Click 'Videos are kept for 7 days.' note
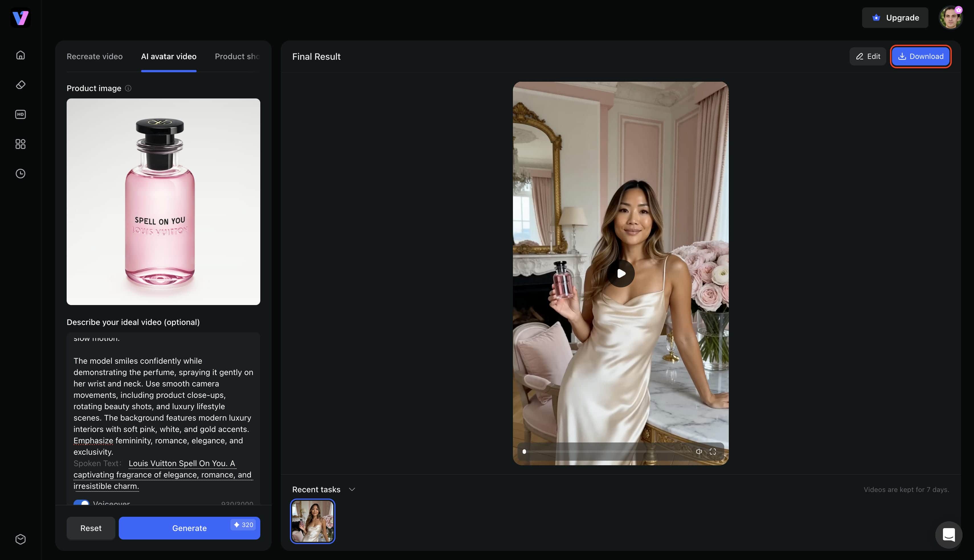This screenshot has width=974, height=560. pyautogui.click(x=906, y=490)
